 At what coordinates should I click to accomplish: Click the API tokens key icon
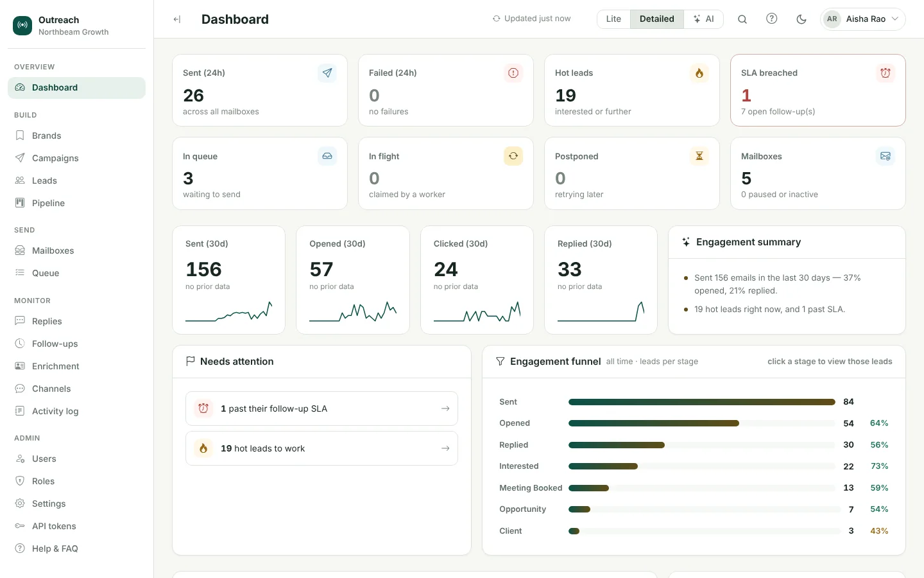(20, 526)
